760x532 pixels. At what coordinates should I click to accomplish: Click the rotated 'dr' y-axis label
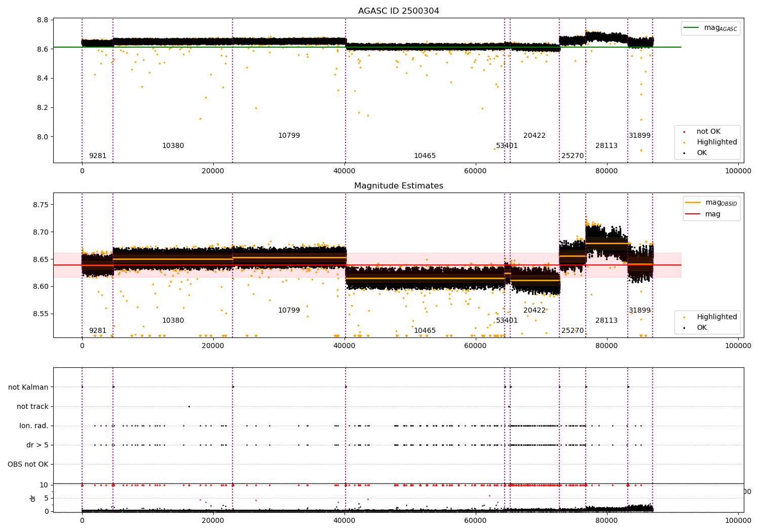(x=33, y=498)
